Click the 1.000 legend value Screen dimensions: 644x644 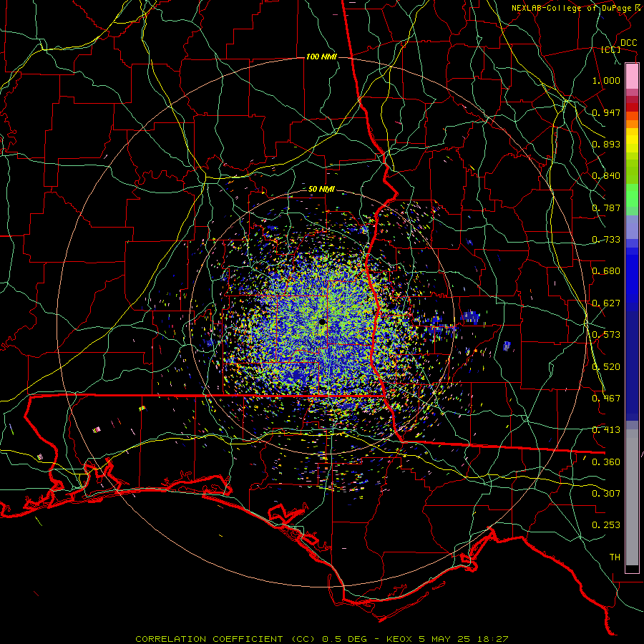(x=606, y=80)
